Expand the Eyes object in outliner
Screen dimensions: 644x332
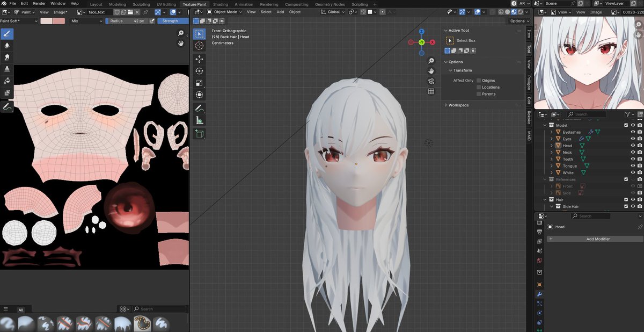click(x=551, y=139)
